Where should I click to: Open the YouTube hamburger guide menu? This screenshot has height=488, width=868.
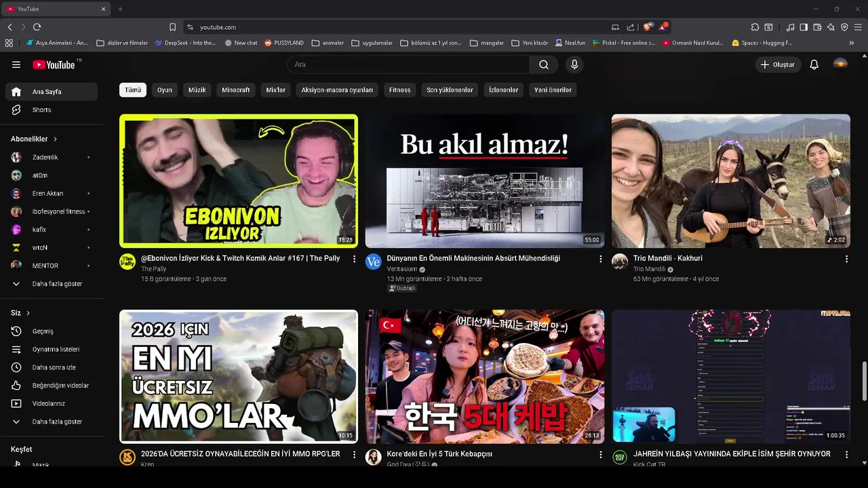point(16,64)
